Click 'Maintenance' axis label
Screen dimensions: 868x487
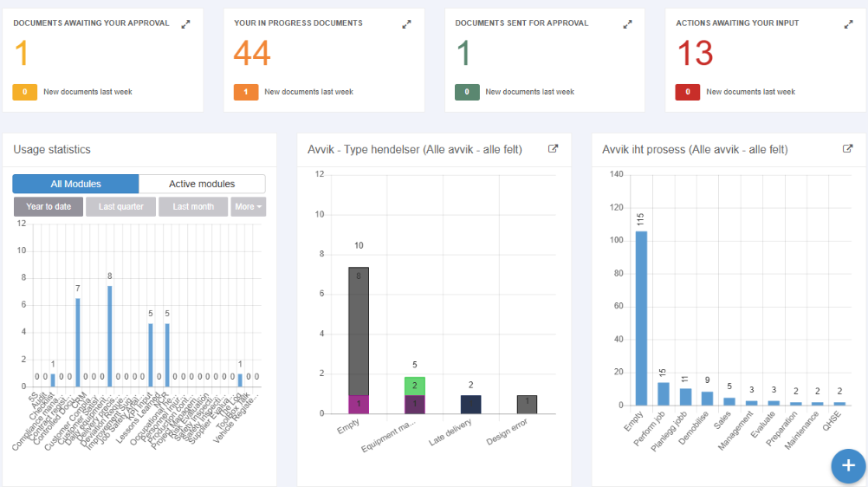801,430
